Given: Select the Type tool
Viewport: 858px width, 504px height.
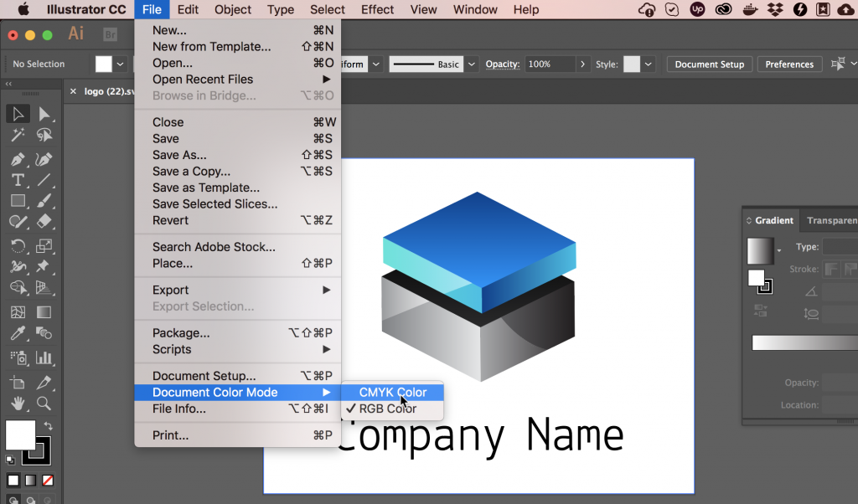Looking at the screenshot, I should click(x=18, y=179).
